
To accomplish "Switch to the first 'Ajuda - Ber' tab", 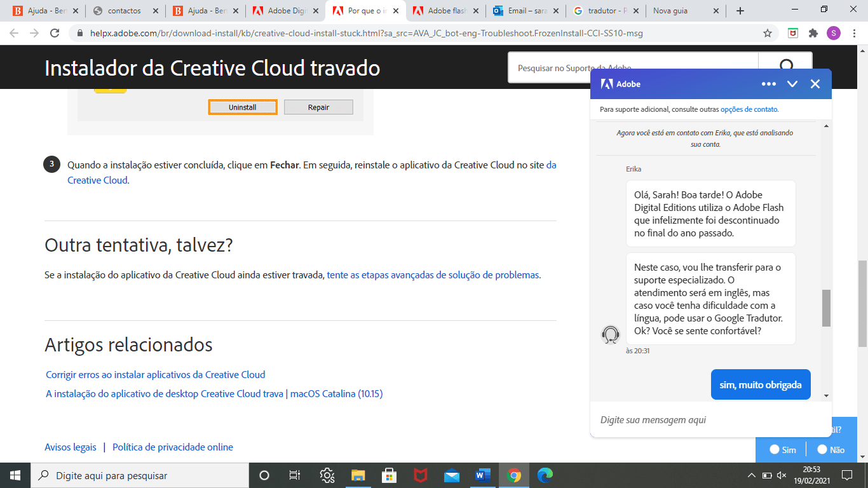I will pos(44,11).
